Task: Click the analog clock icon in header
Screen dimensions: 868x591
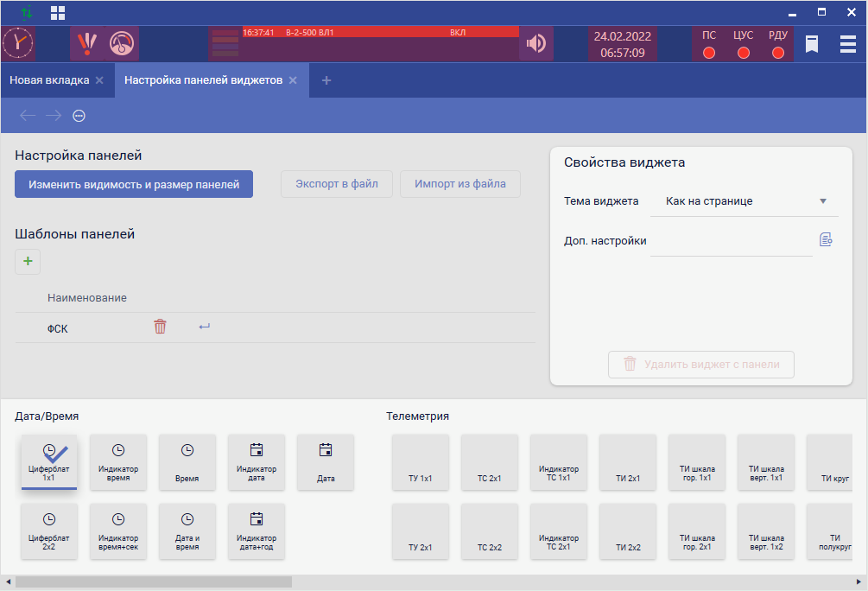Action: pos(17,43)
